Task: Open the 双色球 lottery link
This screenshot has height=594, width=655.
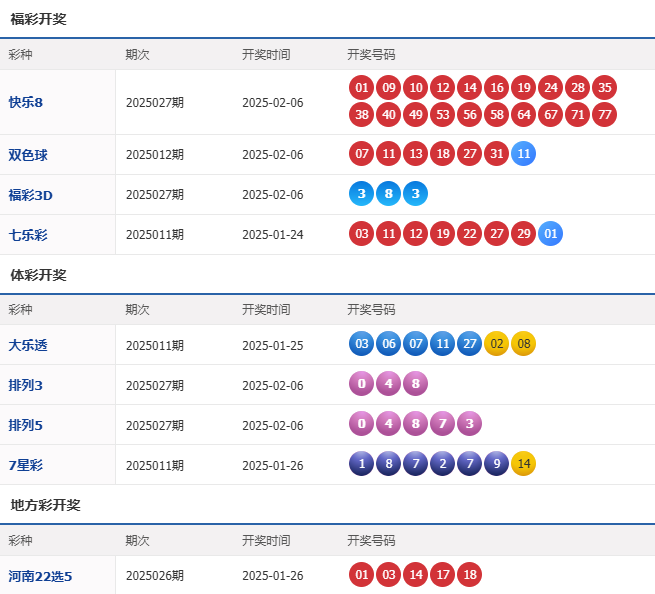Action: coord(28,155)
